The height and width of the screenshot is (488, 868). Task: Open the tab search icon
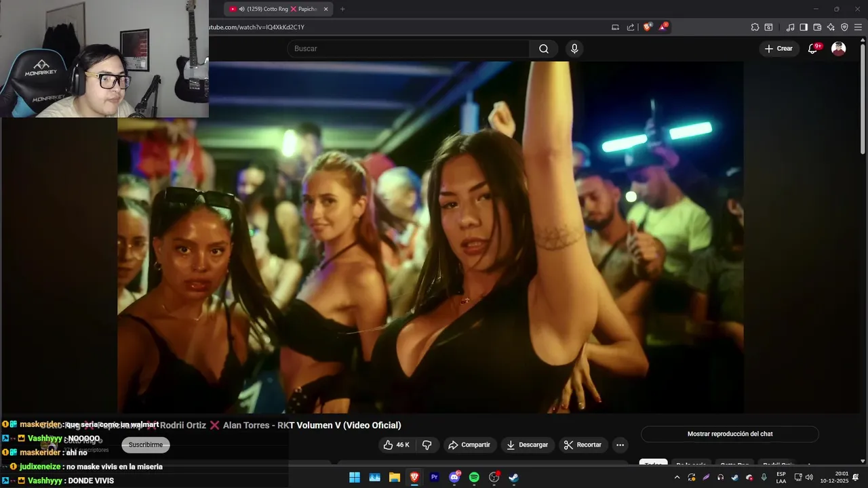point(768,27)
